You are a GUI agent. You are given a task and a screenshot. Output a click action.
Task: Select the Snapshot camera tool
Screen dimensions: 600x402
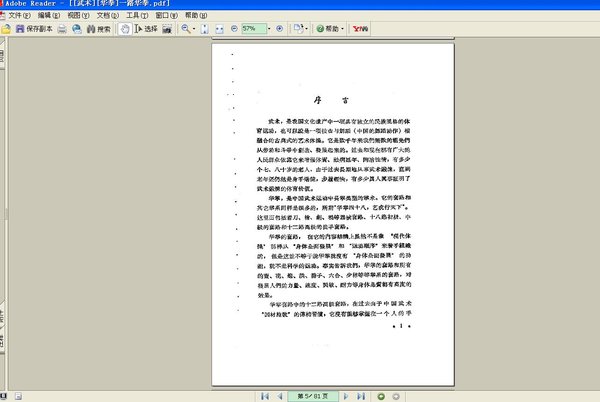(x=167, y=29)
